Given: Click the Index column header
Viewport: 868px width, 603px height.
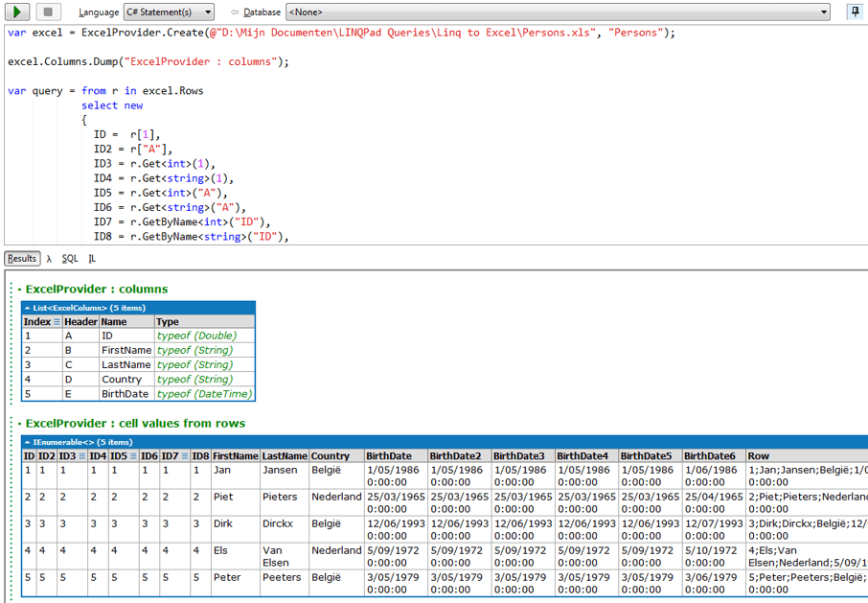Looking at the screenshot, I should 42,322.
